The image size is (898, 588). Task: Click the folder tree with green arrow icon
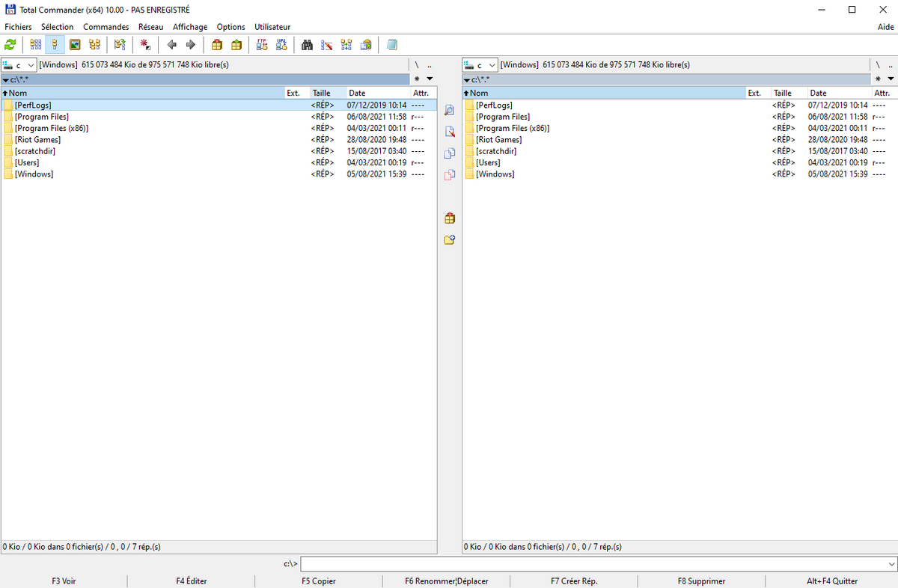click(x=119, y=45)
